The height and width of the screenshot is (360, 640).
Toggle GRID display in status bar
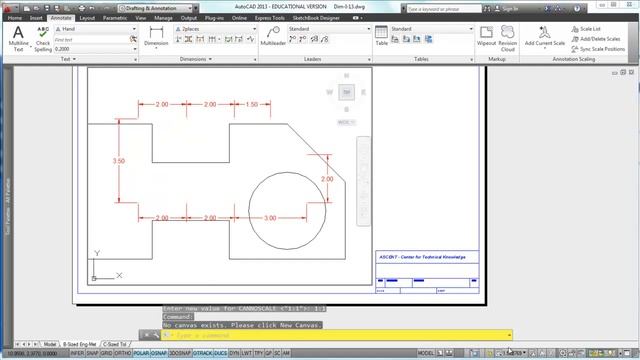[106, 353]
